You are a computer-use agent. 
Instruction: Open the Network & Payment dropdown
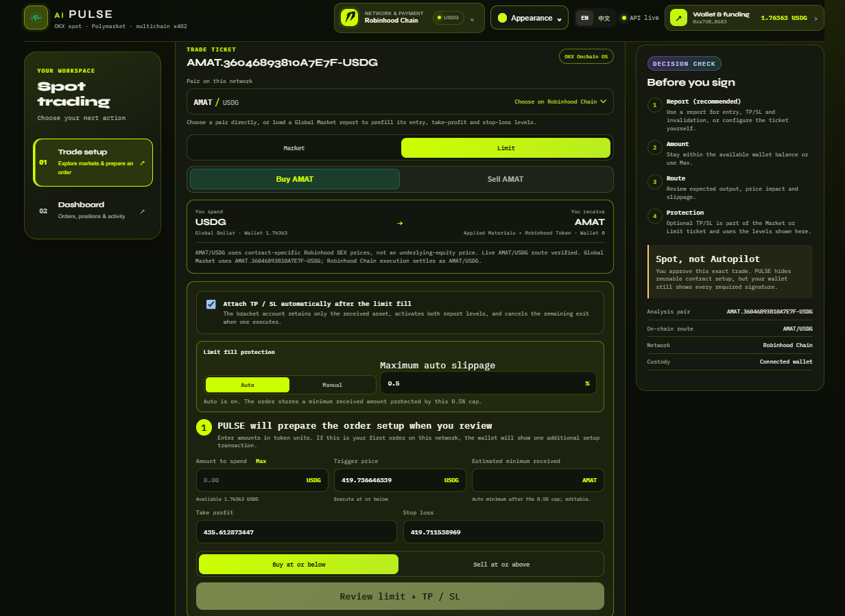[x=409, y=18]
